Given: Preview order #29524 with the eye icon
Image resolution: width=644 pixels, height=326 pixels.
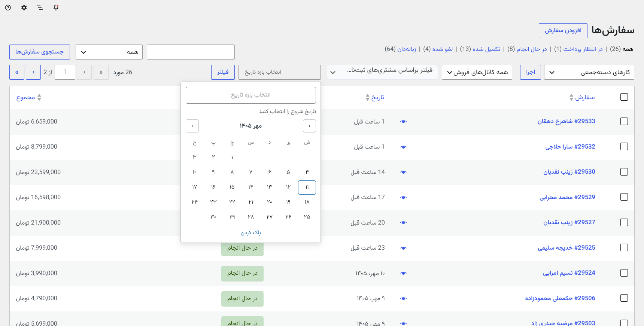Looking at the screenshot, I should [403, 273].
